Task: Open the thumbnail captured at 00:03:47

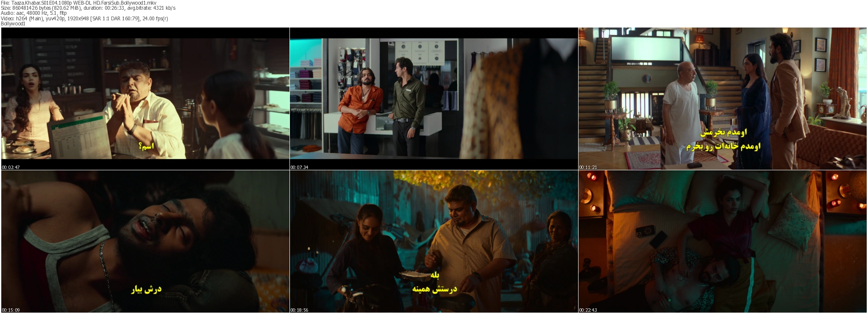Action: (145, 99)
